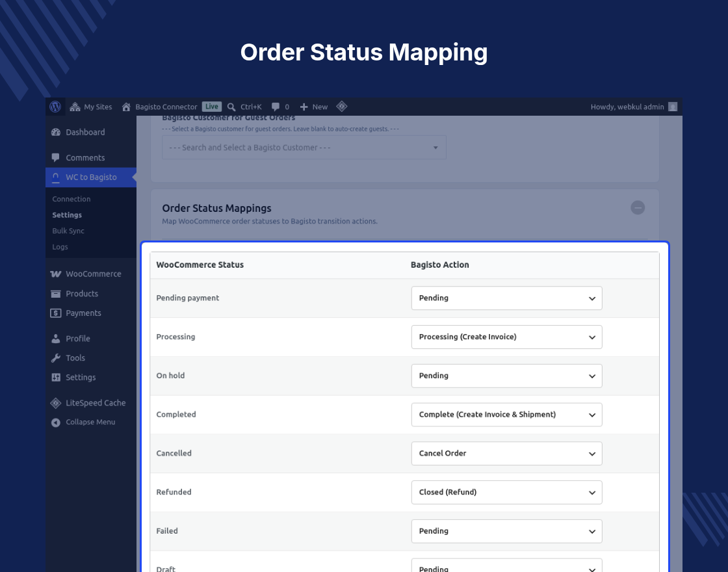This screenshot has height=572, width=728.
Task: Click the Completed row label
Action: (x=176, y=415)
